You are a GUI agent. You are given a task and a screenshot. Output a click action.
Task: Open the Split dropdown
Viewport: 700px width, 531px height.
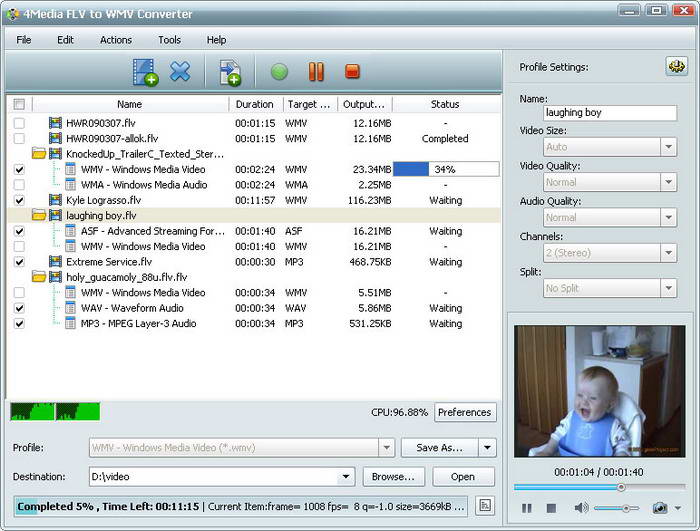click(x=668, y=288)
